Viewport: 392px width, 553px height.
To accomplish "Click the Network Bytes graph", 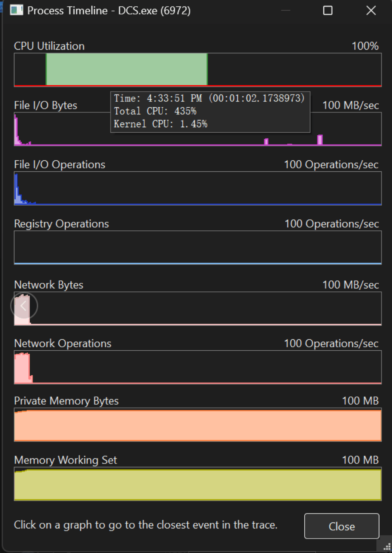I will click(197, 308).
